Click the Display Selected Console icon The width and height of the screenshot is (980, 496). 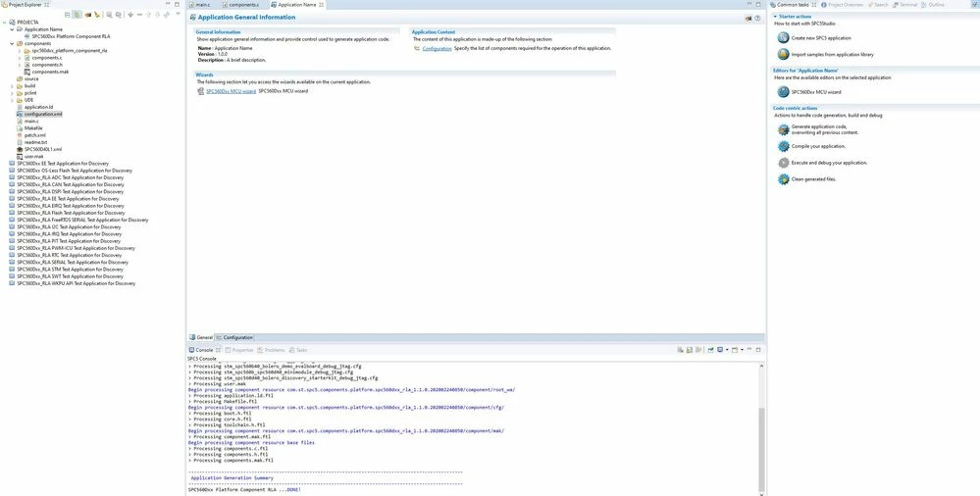click(x=720, y=350)
